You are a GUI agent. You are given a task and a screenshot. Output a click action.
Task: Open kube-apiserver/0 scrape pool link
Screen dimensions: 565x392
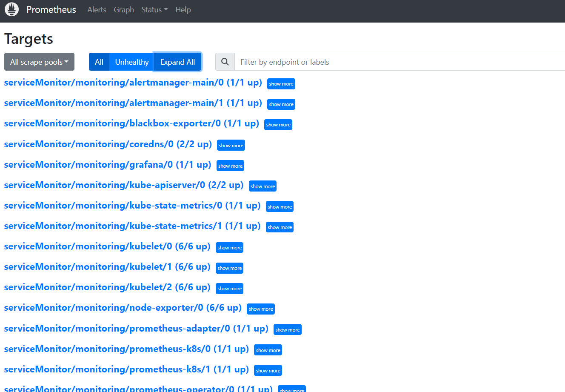(124, 185)
